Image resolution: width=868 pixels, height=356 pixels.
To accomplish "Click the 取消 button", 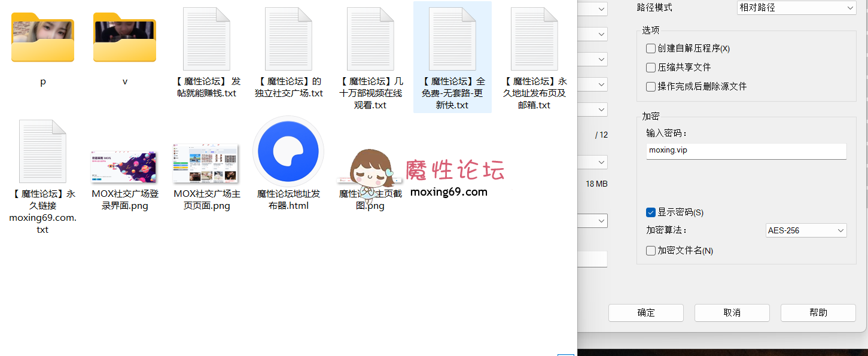I will coord(732,313).
